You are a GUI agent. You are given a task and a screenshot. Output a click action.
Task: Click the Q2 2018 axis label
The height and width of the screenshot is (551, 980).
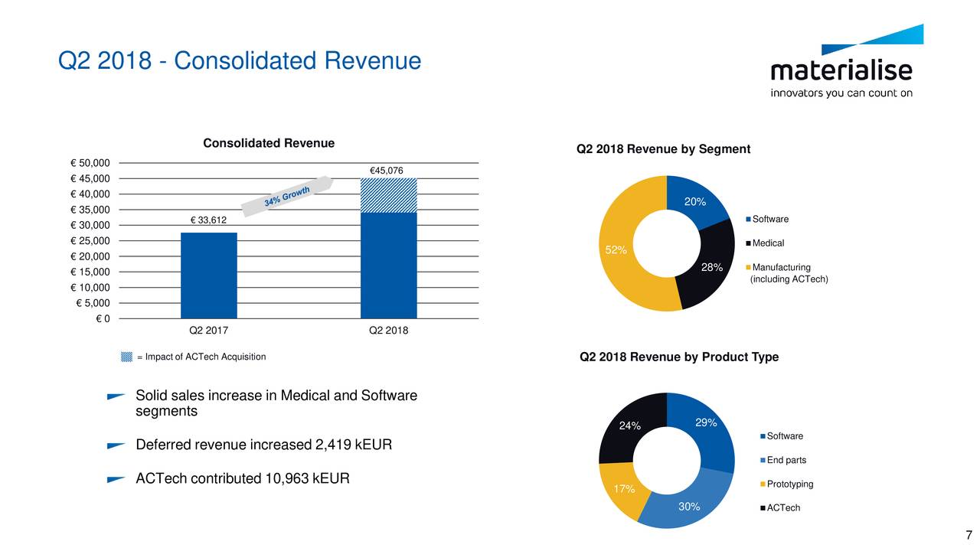tap(389, 331)
